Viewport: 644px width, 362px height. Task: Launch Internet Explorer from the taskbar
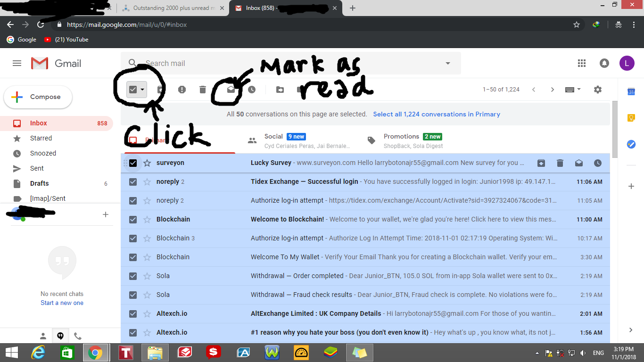coord(38,353)
